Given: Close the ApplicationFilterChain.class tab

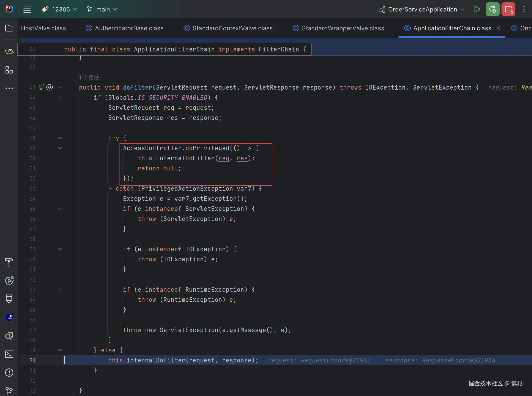Looking at the screenshot, I should tap(498, 28).
